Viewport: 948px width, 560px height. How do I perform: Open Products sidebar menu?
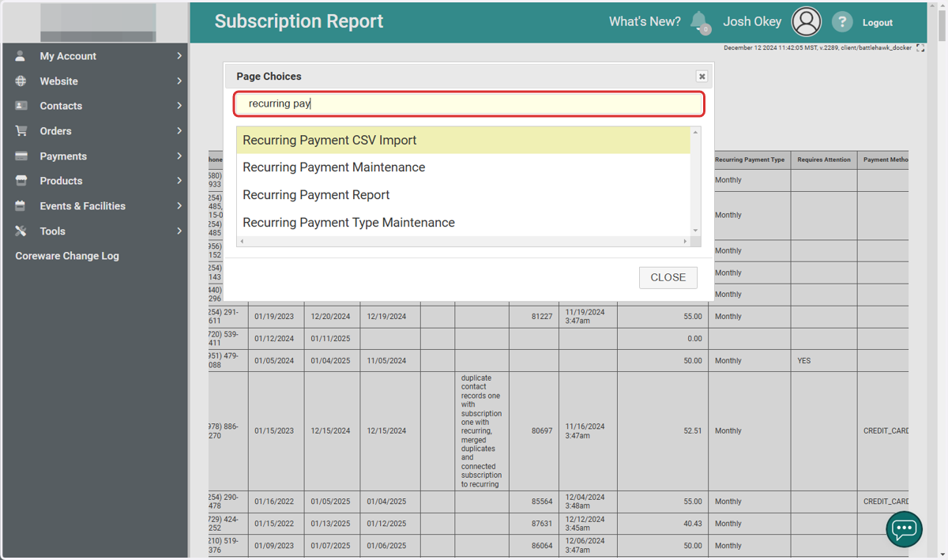tap(95, 181)
